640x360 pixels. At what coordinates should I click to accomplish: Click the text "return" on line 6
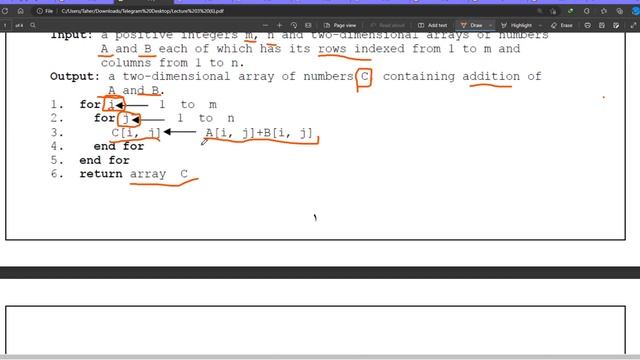pos(101,174)
